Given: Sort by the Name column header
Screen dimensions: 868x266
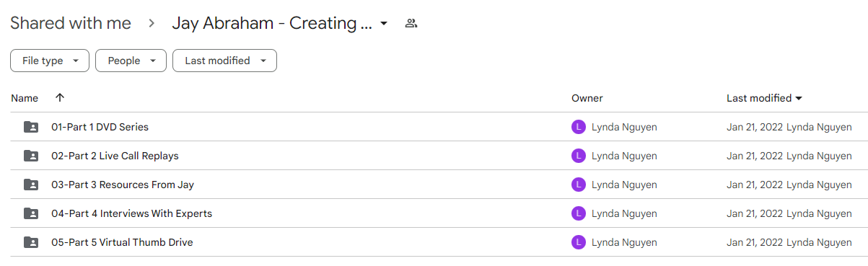Looking at the screenshot, I should pos(25,98).
